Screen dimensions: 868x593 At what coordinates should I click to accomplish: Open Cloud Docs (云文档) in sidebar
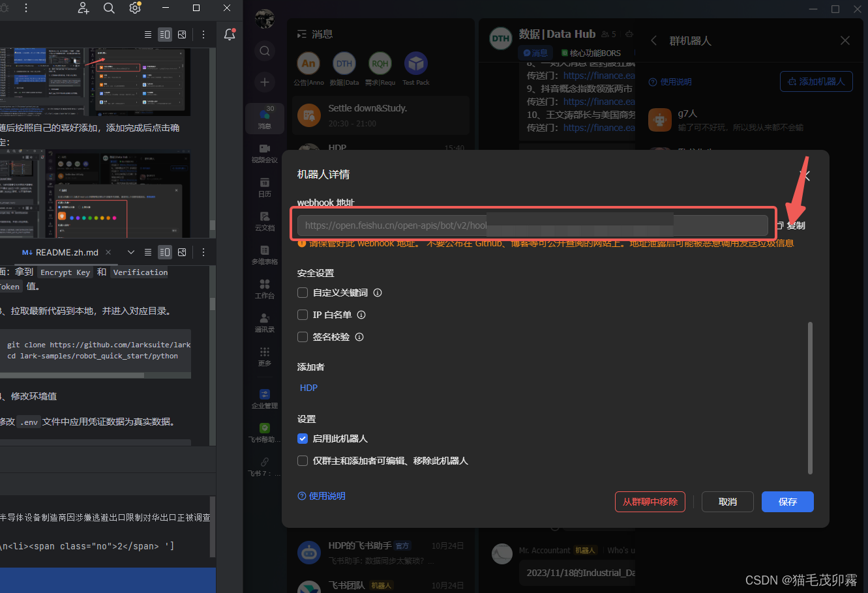coord(264,222)
